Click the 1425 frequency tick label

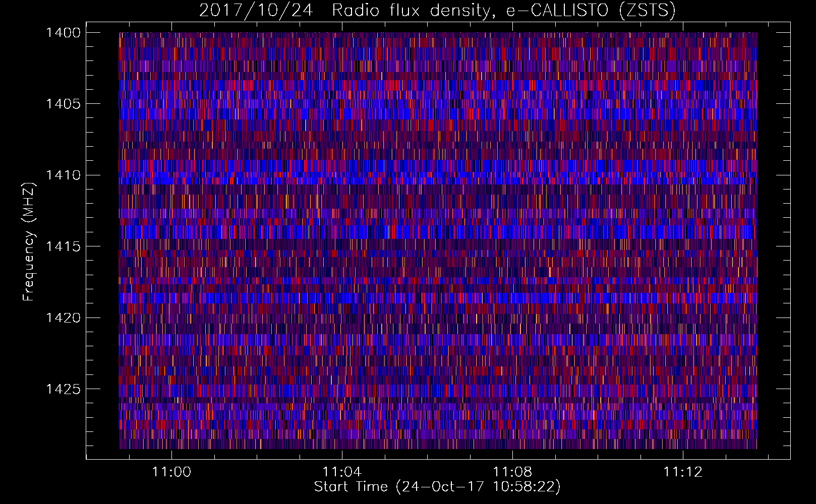coord(63,389)
